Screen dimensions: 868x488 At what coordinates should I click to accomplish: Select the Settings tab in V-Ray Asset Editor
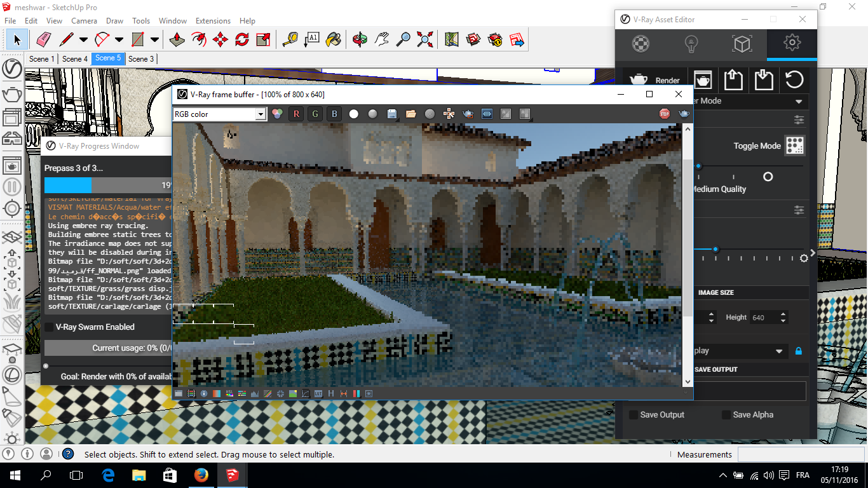point(792,44)
